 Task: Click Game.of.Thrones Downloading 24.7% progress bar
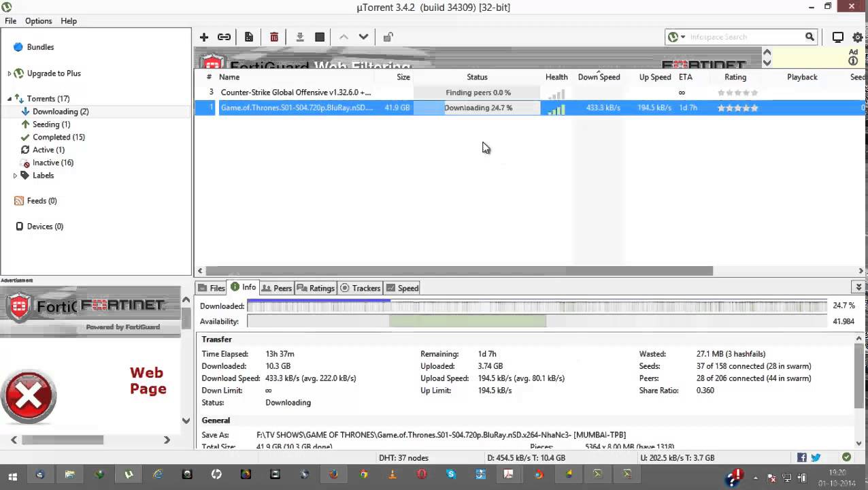(477, 108)
